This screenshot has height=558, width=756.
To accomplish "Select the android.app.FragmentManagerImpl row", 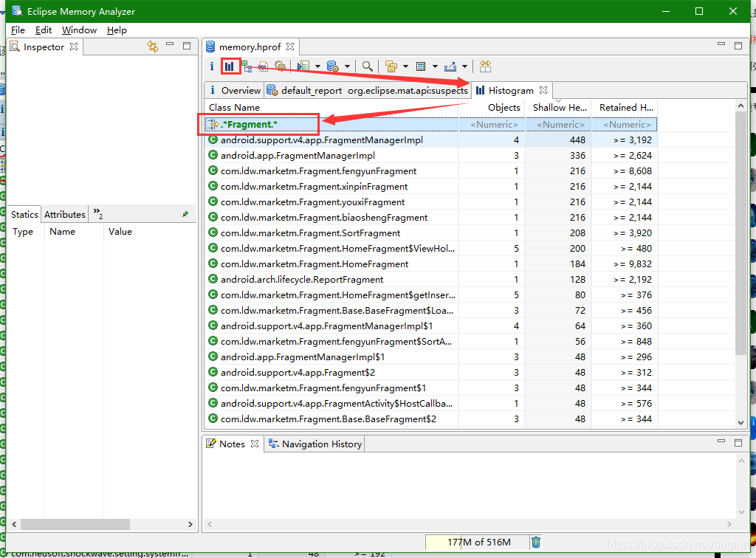I will coord(430,156).
